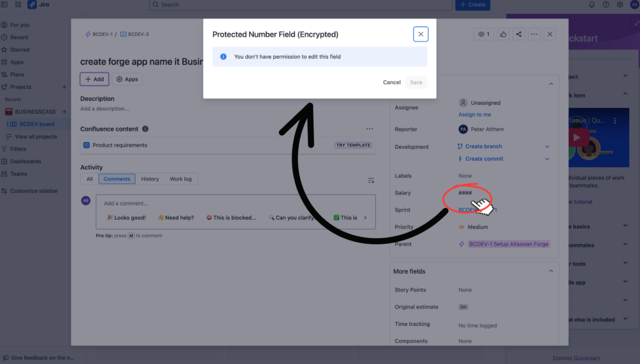Expand the Create branch dropdown arrow
The image size is (640, 364).
coord(547,146)
